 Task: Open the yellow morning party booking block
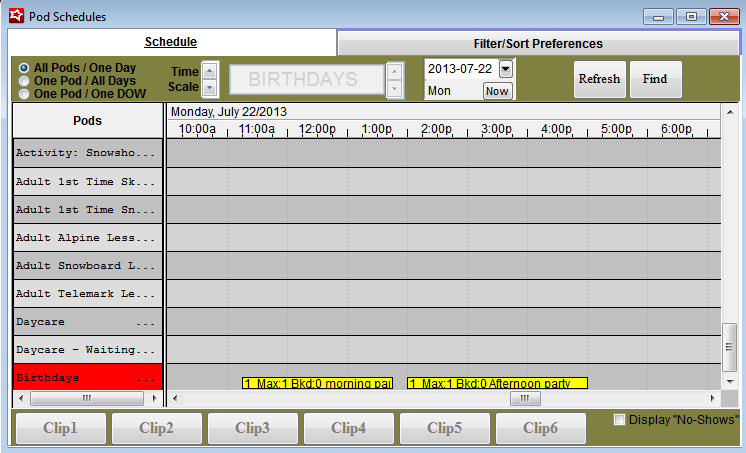click(x=317, y=383)
